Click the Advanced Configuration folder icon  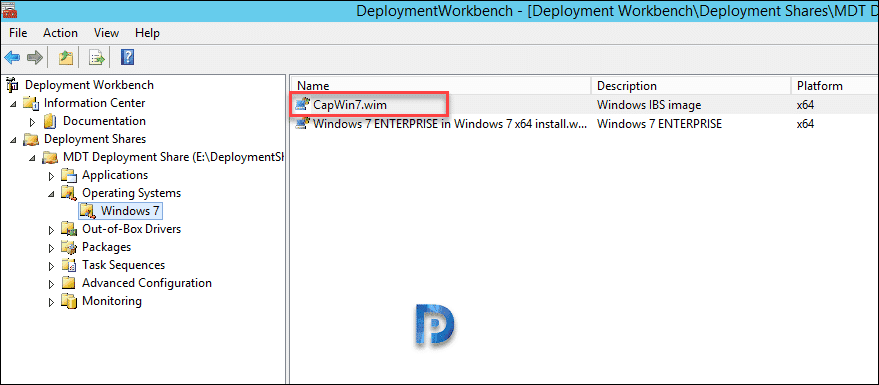click(x=68, y=283)
